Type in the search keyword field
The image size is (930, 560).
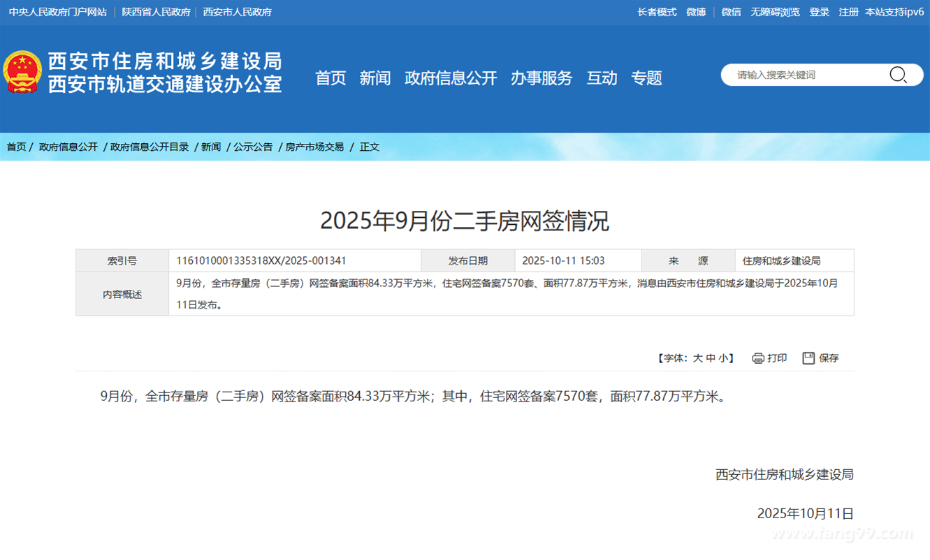click(804, 75)
